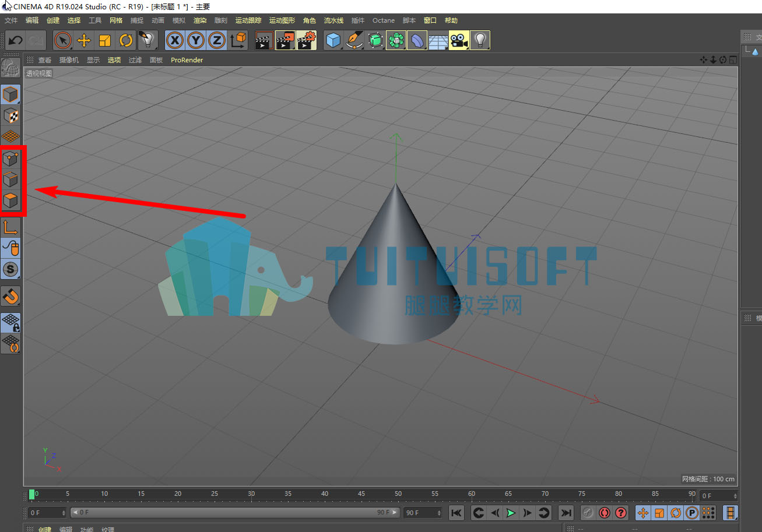762x532 pixels.
Task: Toggle Y axis lock
Action: [x=196, y=40]
